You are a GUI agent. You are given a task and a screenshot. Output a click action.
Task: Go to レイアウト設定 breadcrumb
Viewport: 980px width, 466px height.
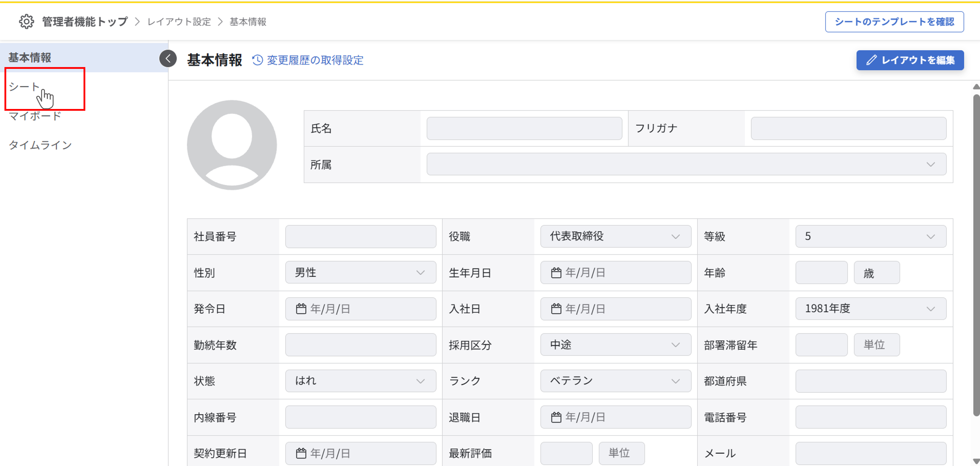point(179,22)
